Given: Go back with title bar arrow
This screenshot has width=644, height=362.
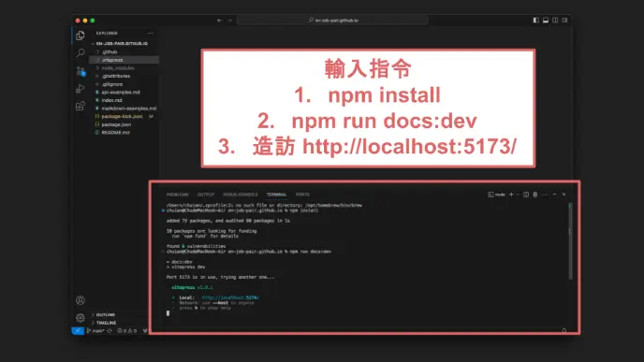Looking at the screenshot, I should tap(220, 21).
